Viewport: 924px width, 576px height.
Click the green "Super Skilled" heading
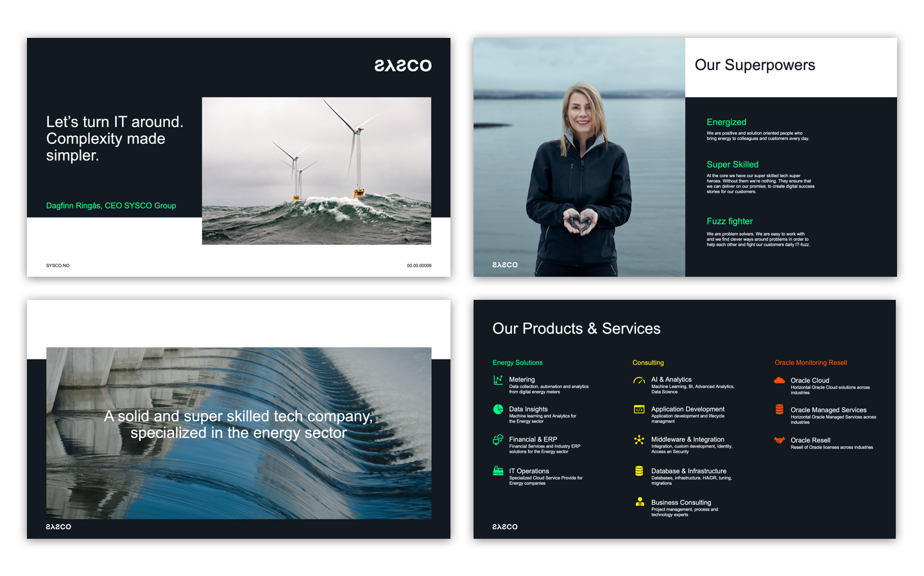point(732,164)
